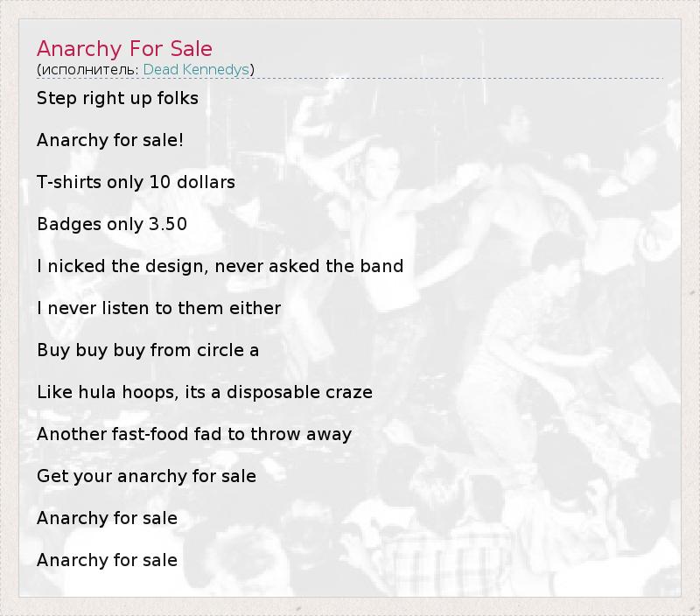Click 'Another fast-food fad to throw away'
The height and width of the screenshot is (616, 700).
(193, 434)
